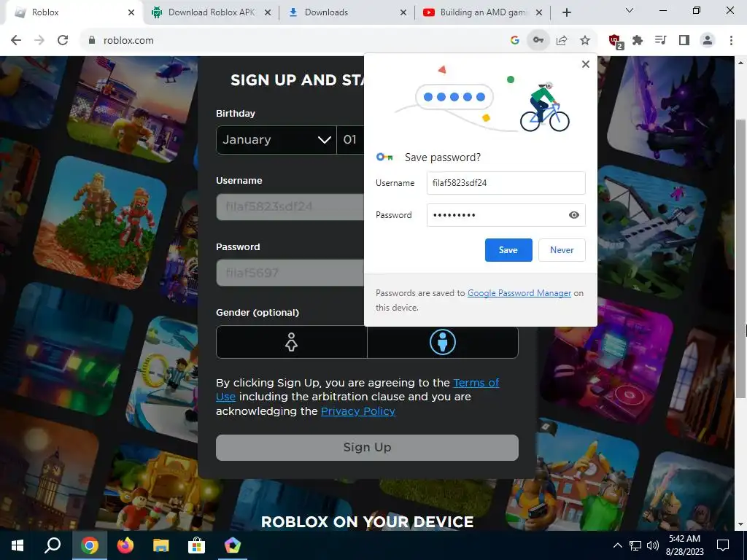Toggle the browser side panel icon
This screenshot has width=747, height=560.
pyautogui.click(x=684, y=41)
